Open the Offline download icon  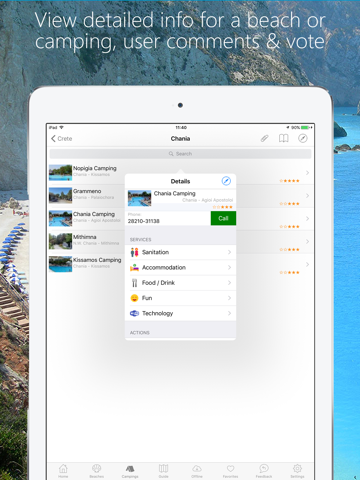pos(197,469)
